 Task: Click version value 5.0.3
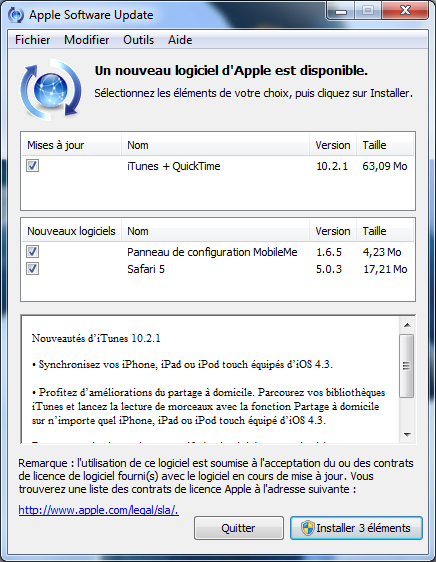329,269
